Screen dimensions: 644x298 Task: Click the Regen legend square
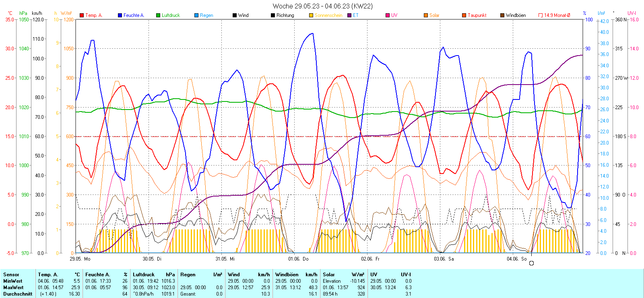point(196,15)
